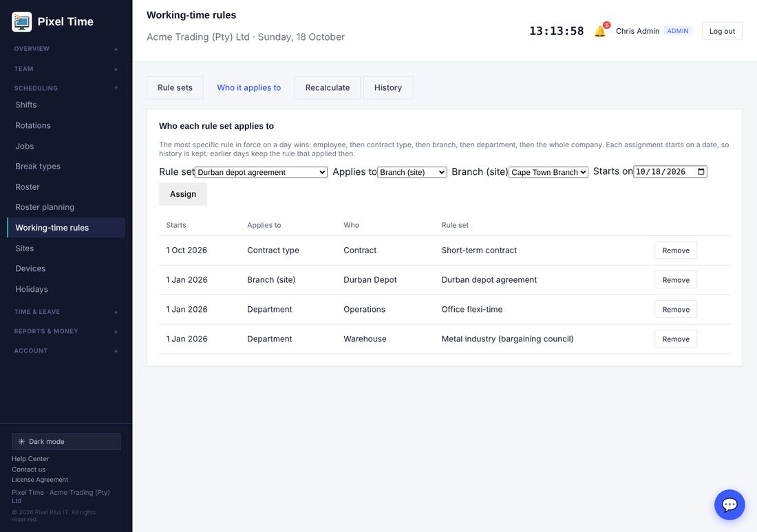Open Holidays in the sidebar
This screenshot has width=757, height=532.
(66, 289)
